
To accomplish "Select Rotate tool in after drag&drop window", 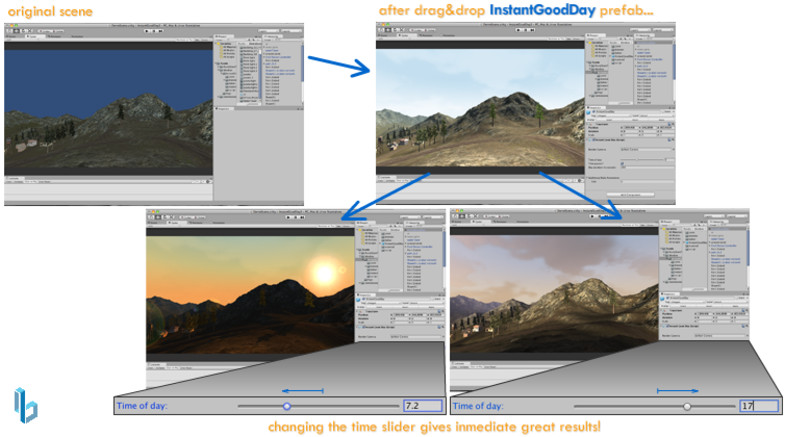I will (394, 30).
